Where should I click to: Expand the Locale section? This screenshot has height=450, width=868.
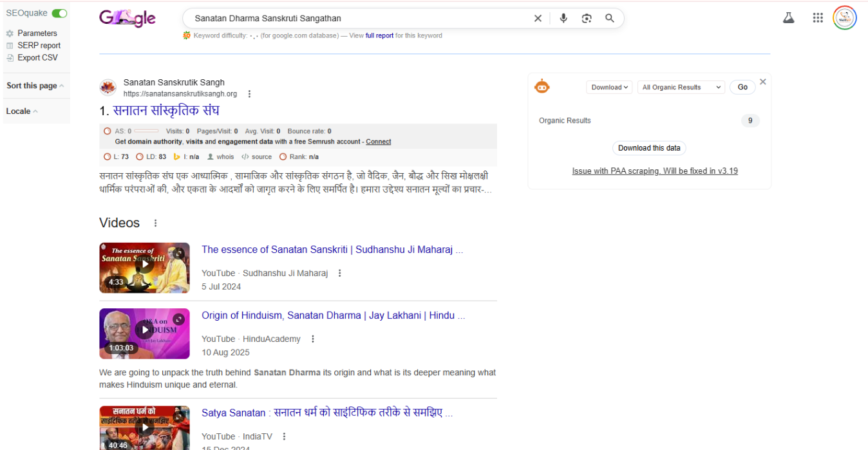pyautogui.click(x=21, y=111)
